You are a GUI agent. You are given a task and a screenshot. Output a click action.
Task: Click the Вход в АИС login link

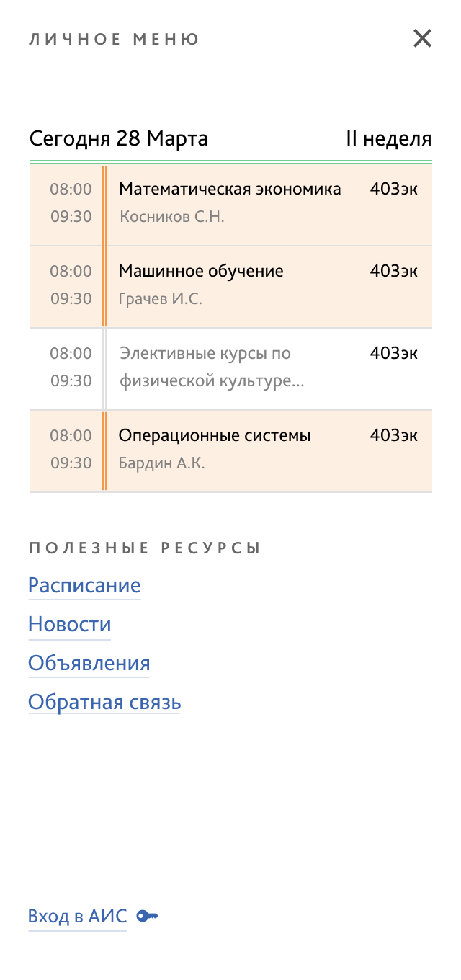tap(77, 917)
